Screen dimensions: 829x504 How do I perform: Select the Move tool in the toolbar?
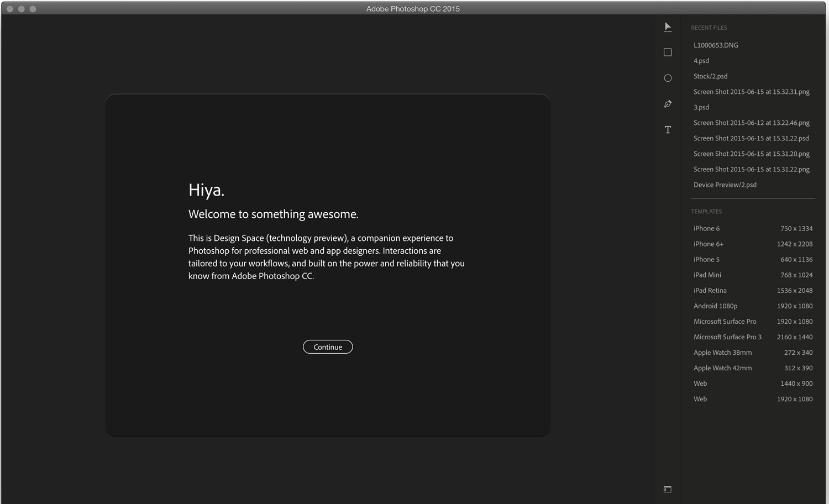(x=668, y=27)
